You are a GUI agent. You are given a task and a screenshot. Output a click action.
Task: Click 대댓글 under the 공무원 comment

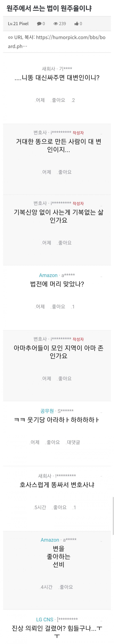[x=73, y=442]
